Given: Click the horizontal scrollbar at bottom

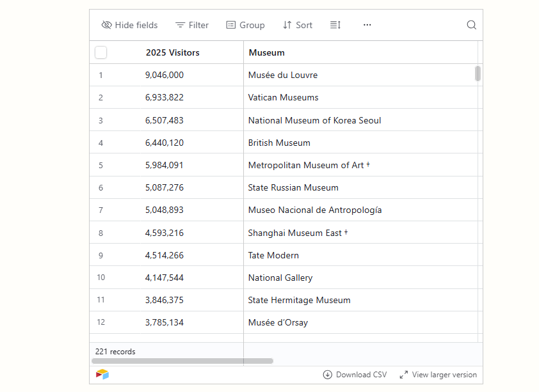Looking at the screenshot, I should pyautogui.click(x=182, y=361).
